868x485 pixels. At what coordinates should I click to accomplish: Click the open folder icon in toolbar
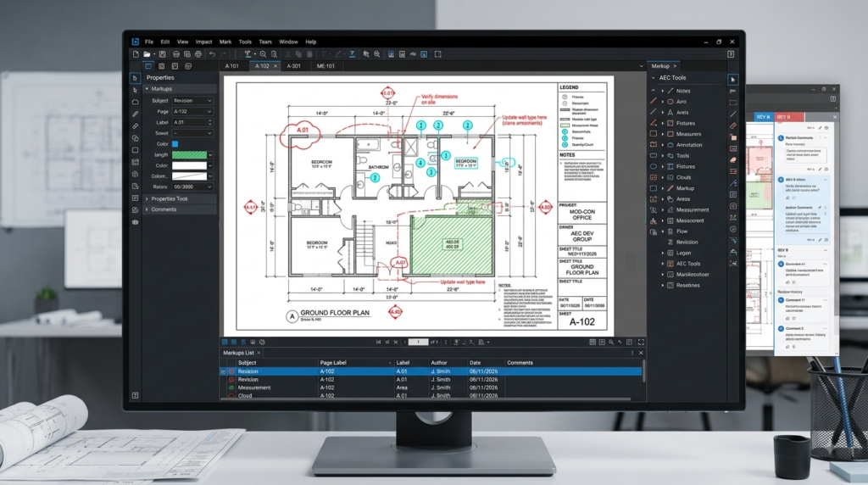coord(147,54)
